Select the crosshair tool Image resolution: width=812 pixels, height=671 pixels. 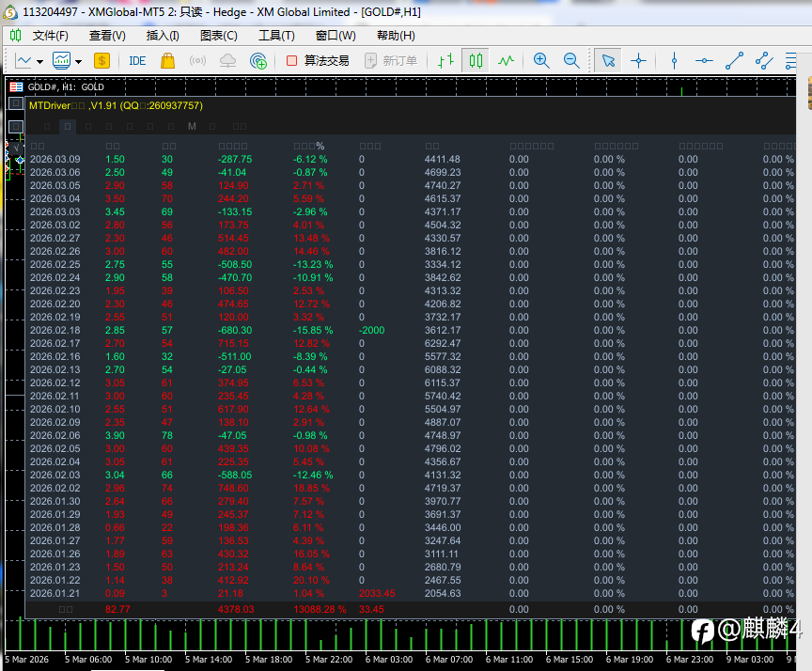tap(639, 61)
